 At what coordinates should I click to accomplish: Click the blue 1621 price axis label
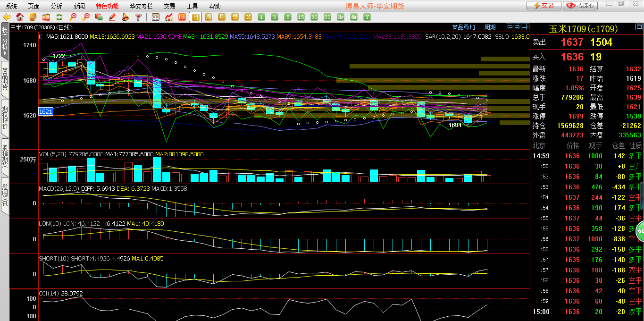(46, 112)
